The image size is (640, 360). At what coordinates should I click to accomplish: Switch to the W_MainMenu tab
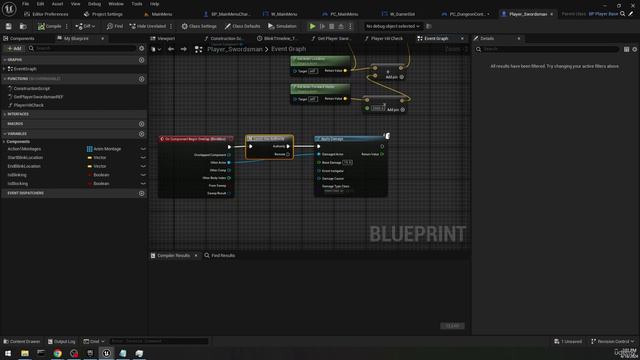tap(280, 14)
